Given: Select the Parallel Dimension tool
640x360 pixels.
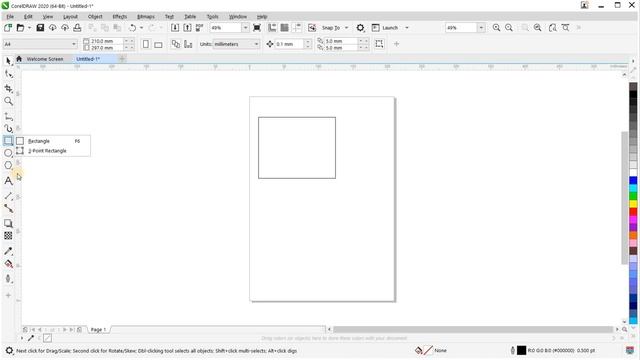Looking at the screenshot, I should point(8,196).
